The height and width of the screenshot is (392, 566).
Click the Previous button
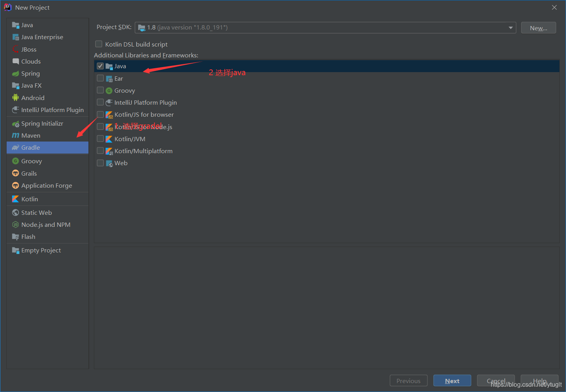coord(408,381)
